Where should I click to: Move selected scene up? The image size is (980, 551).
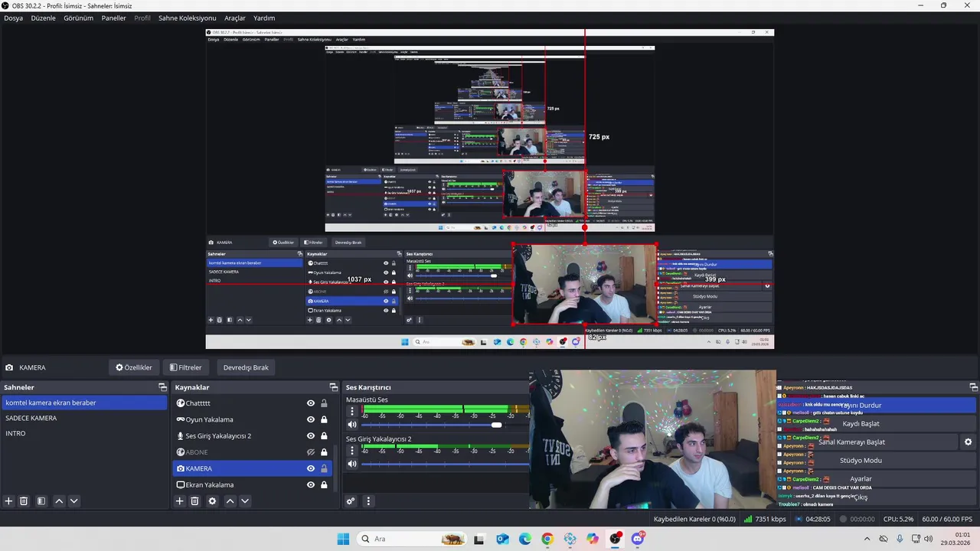[59, 501]
